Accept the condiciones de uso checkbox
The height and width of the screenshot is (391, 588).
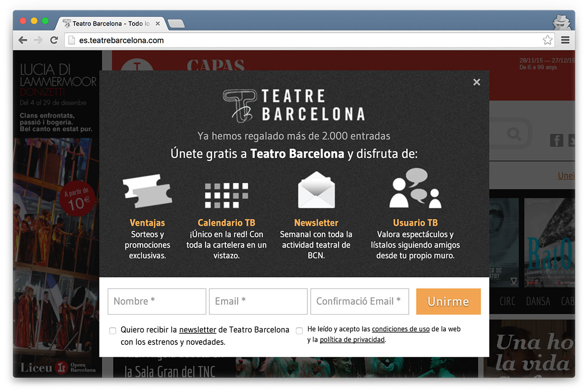click(x=299, y=331)
